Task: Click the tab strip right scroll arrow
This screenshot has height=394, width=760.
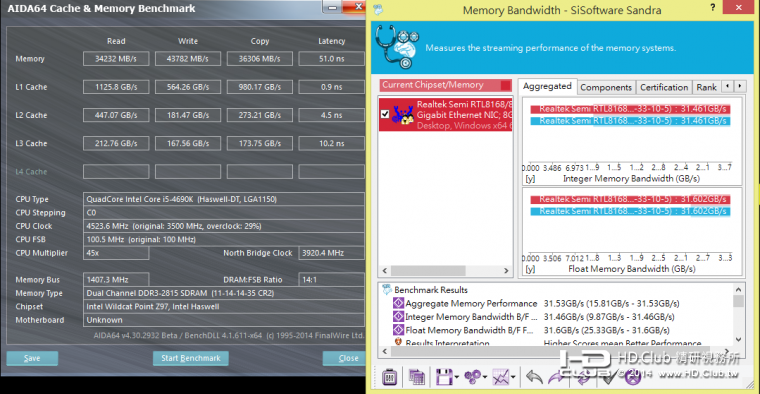Action: 740,86
